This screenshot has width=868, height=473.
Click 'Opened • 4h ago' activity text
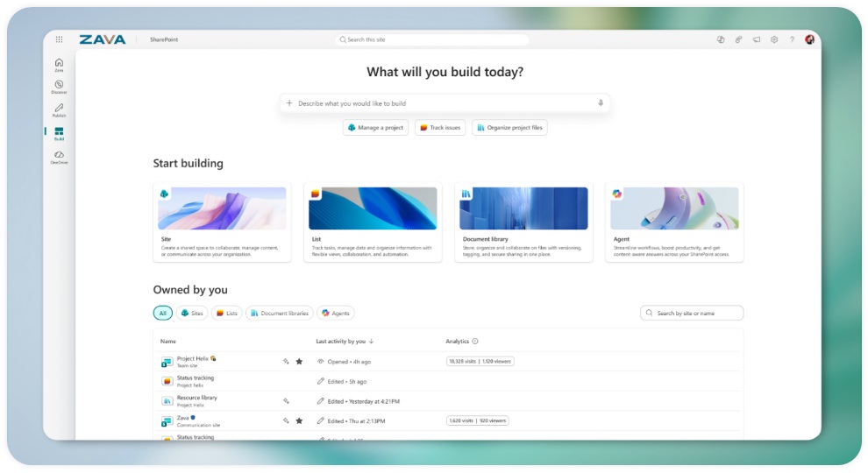[x=349, y=362]
